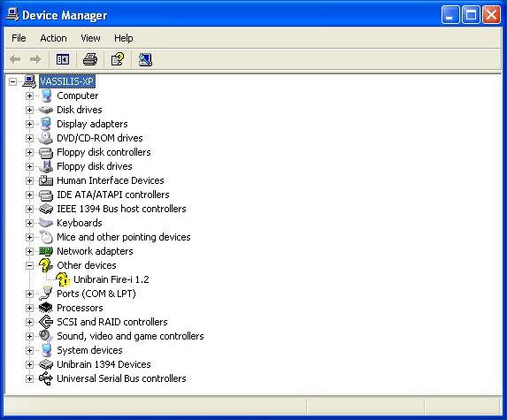Open the Action menu
This screenshot has height=420, width=507.
click(x=53, y=38)
